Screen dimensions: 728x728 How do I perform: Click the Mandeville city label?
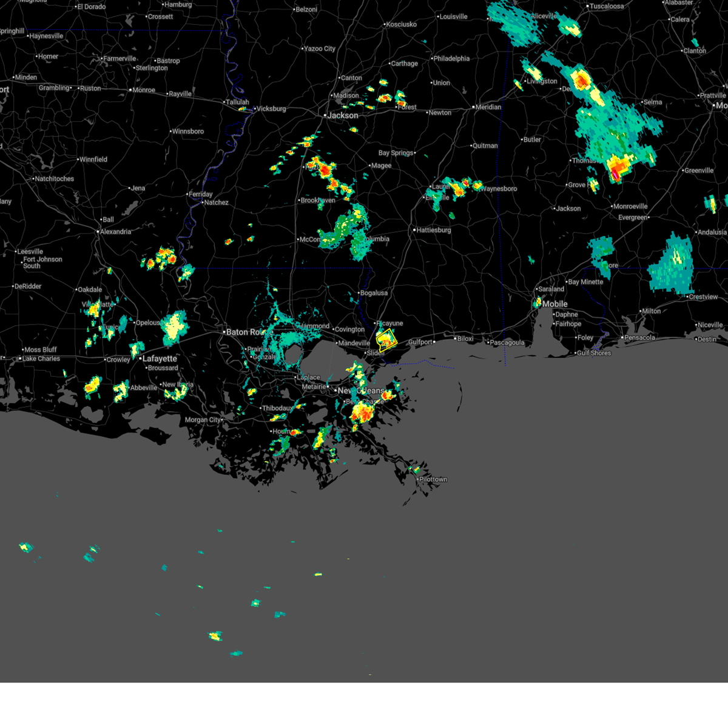tap(354, 343)
